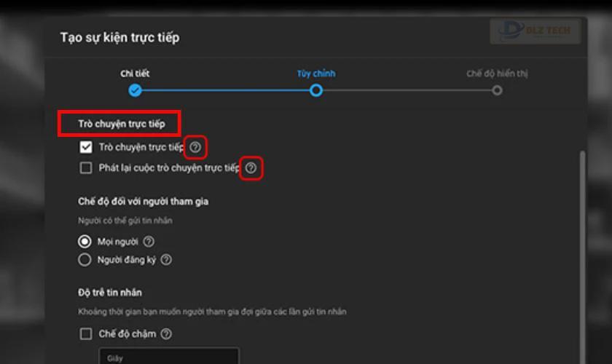The width and height of the screenshot is (612, 364).
Task: Enable Phát lại cuộc trò chuyện trực tiếp checkbox
Action: (86, 167)
